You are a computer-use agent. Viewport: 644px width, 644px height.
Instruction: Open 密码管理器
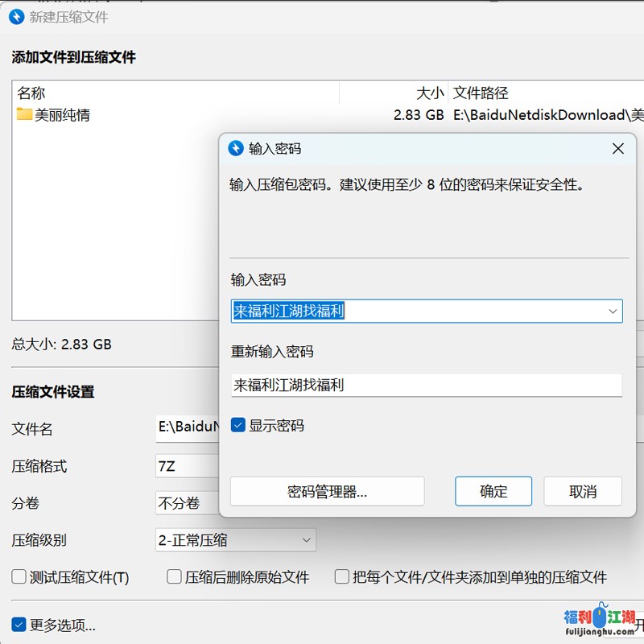(327, 491)
